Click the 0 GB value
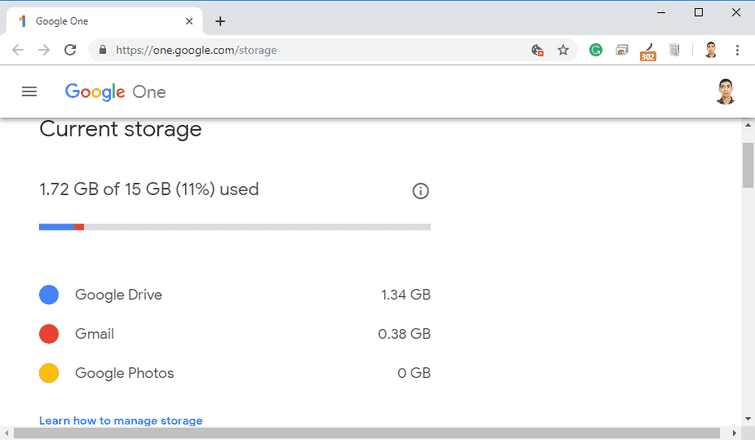 (414, 373)
